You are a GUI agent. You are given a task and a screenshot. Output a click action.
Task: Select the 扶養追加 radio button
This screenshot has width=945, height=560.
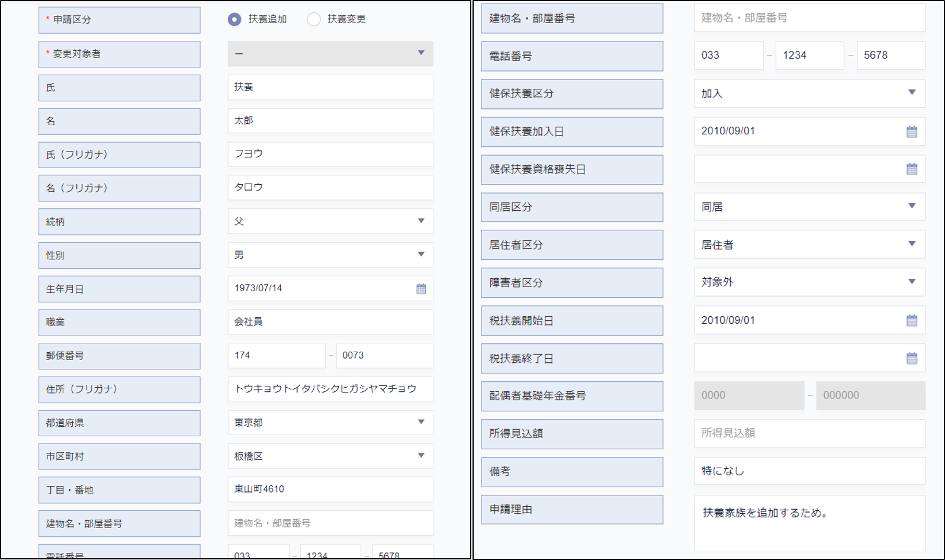click(234, 20)
